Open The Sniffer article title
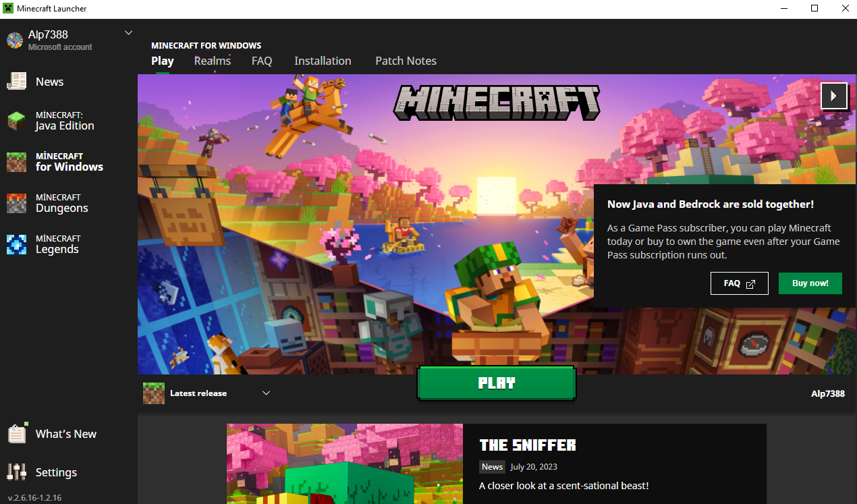857x504 pixels. (x=528, y=445)
